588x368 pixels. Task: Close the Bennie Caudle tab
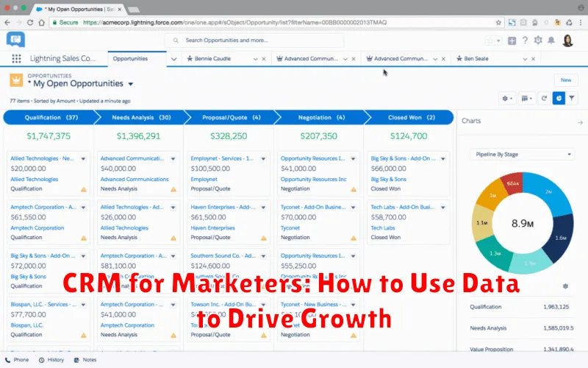pos(264,59)
